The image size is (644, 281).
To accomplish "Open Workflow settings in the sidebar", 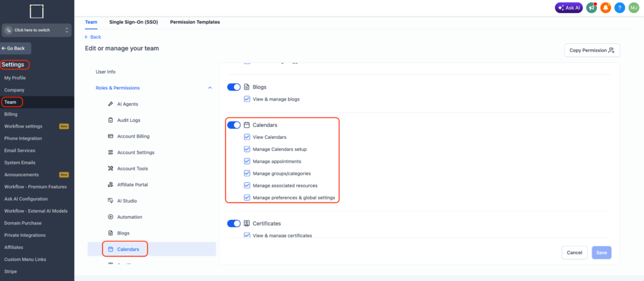I will point(23,126).
